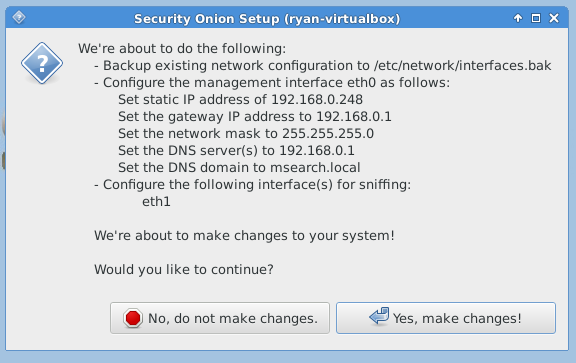Click the Security Onion Setup title bar

(x=267, y=18)
